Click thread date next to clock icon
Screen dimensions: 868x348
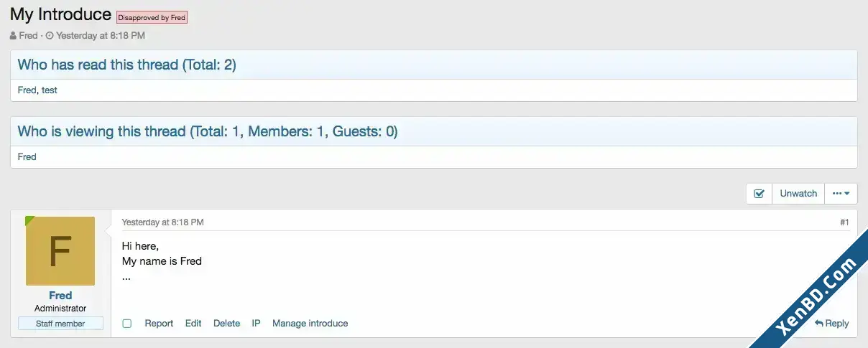tap(101, 35)
